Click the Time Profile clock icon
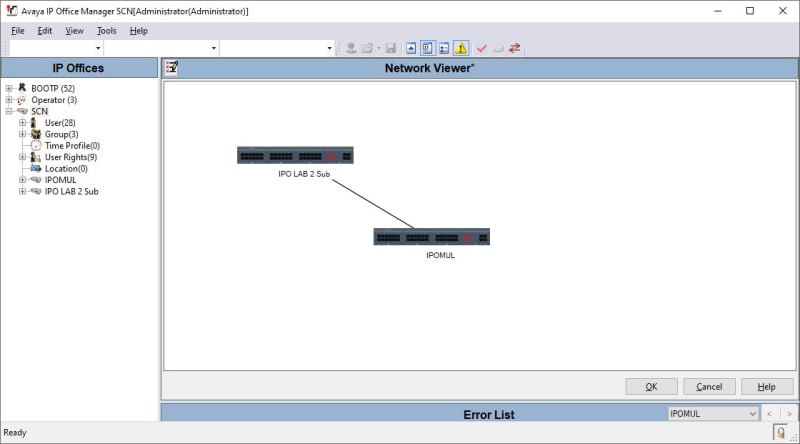This screenshot has width=800, height=444. (x=36, y=145)
